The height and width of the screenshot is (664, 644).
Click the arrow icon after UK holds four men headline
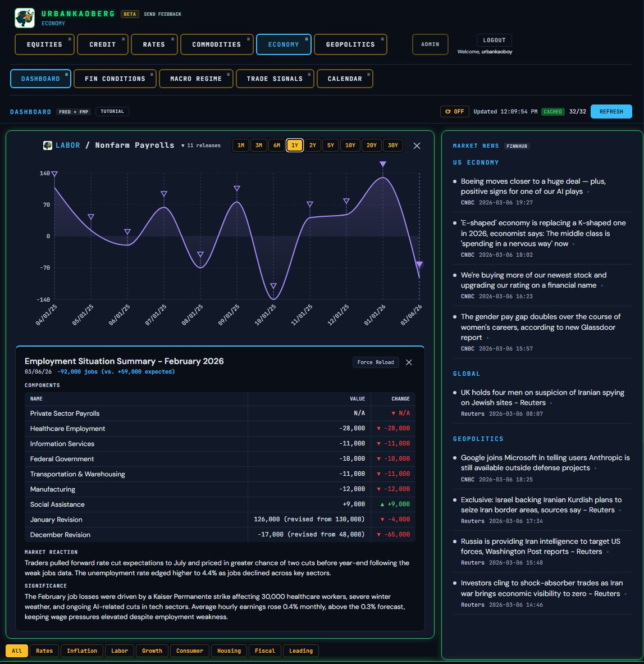[x=551, y=403]
